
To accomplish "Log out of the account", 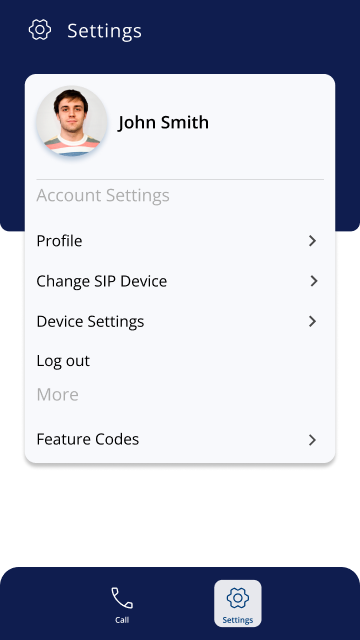I will point(63,361).
